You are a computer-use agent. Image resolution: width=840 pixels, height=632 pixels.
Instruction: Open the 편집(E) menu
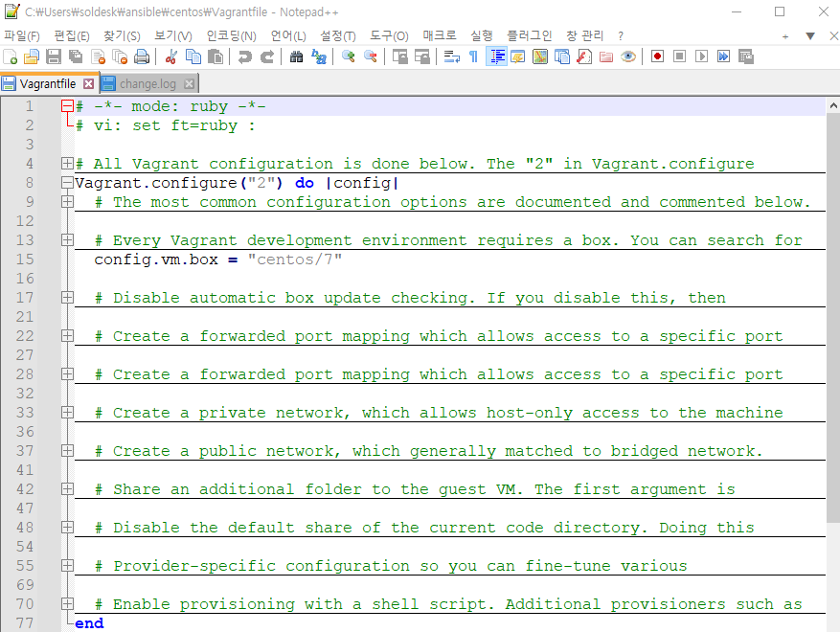click(72, 35)
